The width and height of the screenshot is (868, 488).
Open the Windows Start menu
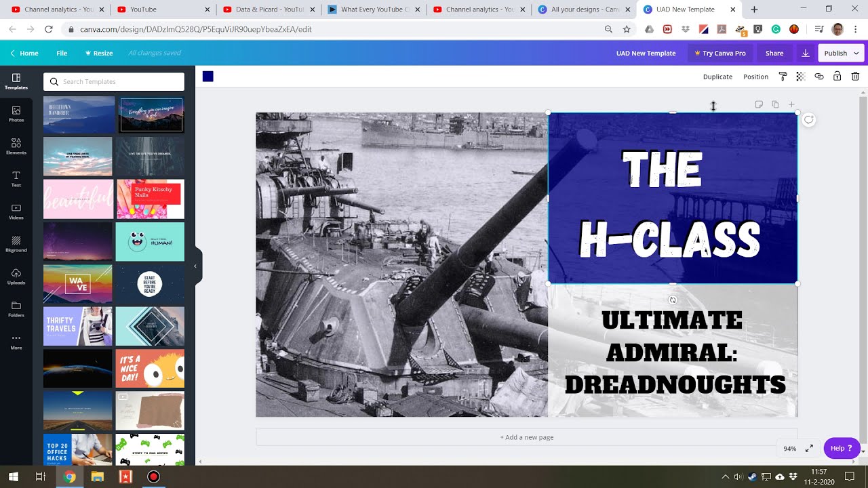pyautogui.click(x=14, y=476)
